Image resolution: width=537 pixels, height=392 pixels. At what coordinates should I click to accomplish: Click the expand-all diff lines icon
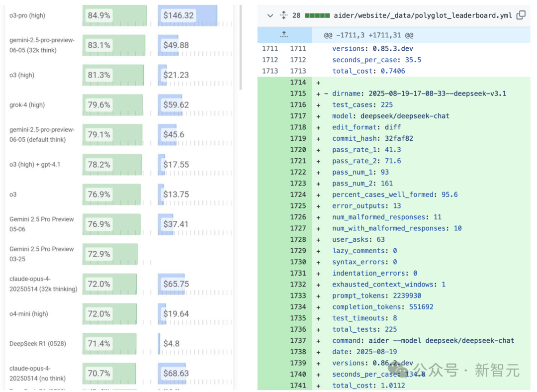[283, 15]
